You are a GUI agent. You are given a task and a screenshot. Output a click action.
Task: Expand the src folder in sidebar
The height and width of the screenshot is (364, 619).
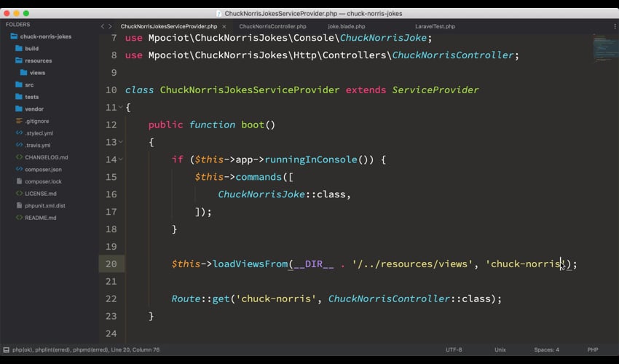point(29,85)
